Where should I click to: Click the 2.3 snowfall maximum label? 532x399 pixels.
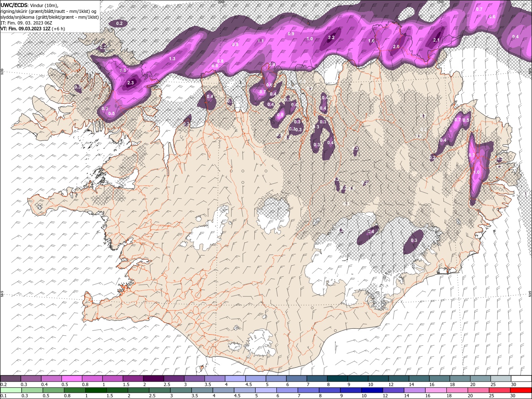(131, 83)
